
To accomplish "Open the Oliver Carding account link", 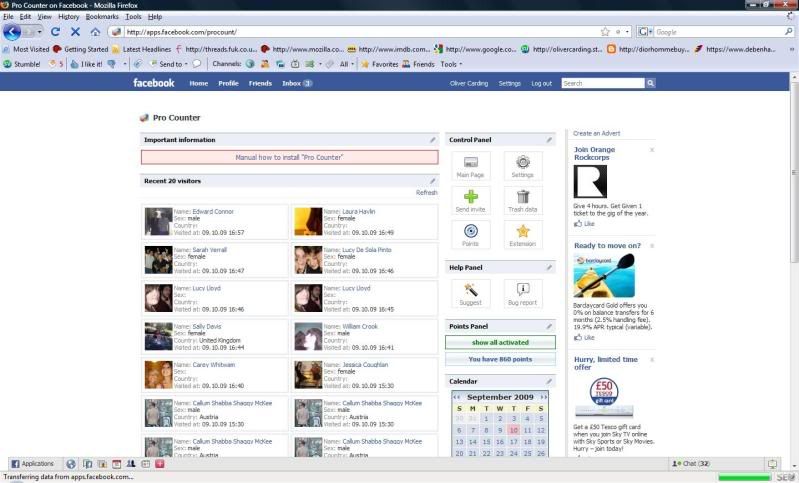I will coord(469,83).
